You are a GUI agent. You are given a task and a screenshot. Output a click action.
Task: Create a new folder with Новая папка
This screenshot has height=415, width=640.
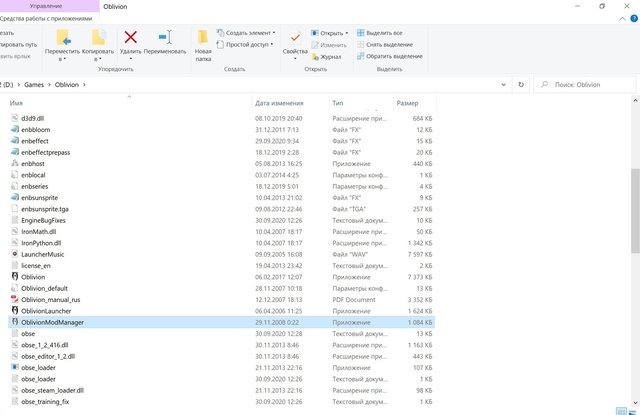pos(203,39)
